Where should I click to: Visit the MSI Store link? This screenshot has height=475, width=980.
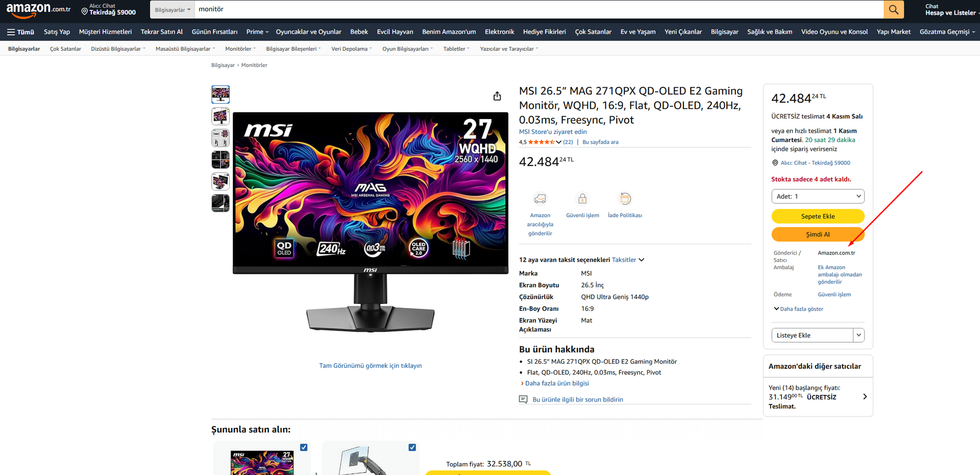pos(553,132)
